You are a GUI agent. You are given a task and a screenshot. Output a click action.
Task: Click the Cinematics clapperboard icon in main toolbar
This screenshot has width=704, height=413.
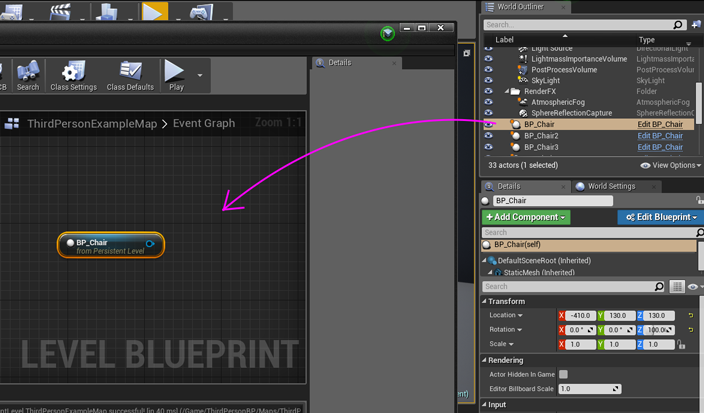[61, 11]
